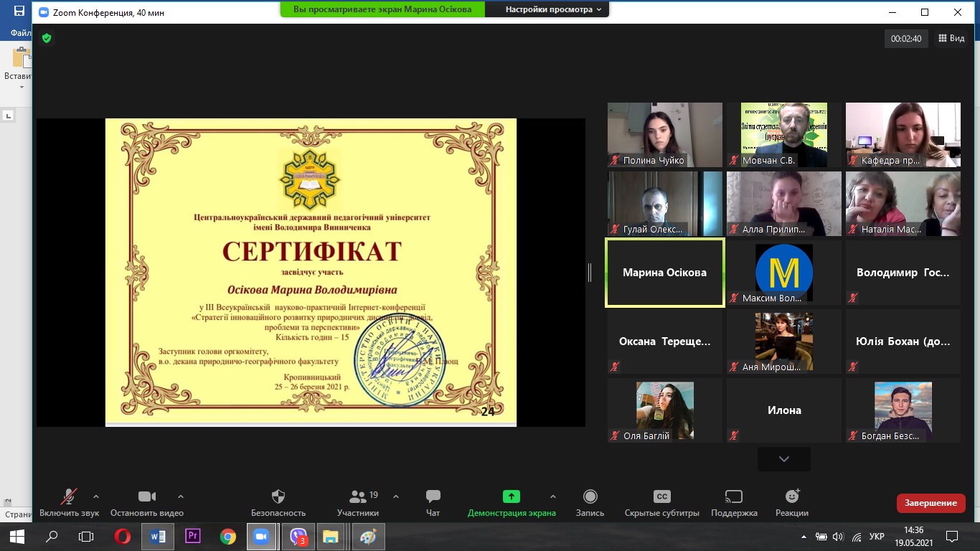Viewport: 980px width, 551px height.
Task: Open the Участники panel icon
Action: tap(358, 497)
